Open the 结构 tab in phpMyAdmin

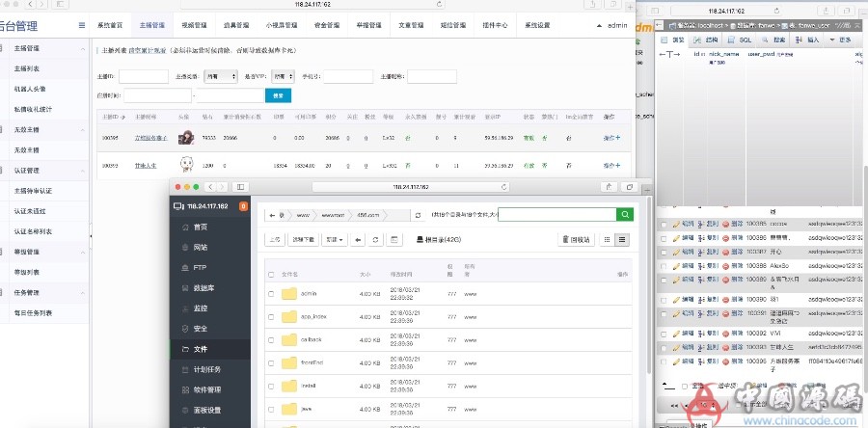click(x=706, y=40)
